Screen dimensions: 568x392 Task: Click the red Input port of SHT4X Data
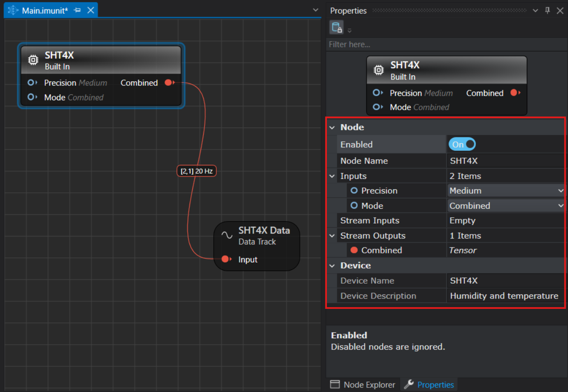225,259
